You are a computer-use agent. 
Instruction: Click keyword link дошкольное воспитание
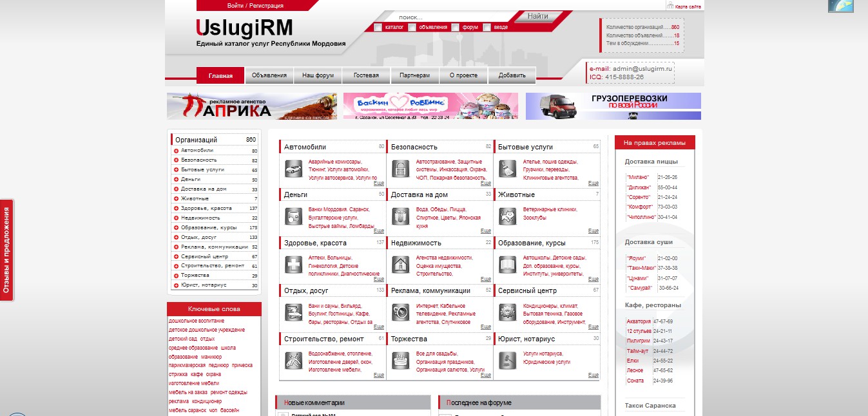197,320
